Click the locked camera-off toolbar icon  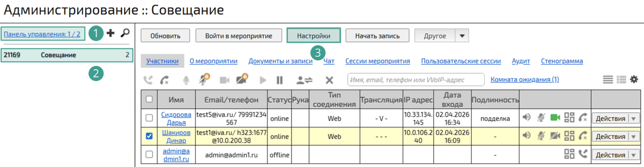[242, 79]
